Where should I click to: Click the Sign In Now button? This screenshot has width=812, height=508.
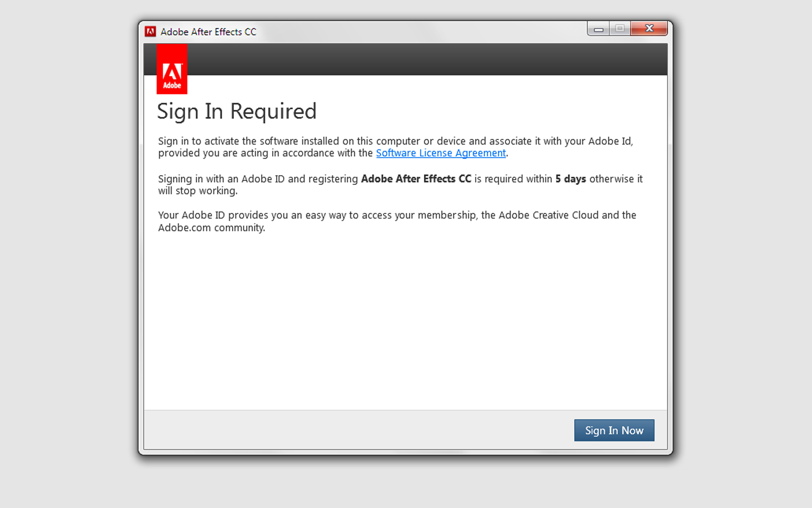pos(614,430)
